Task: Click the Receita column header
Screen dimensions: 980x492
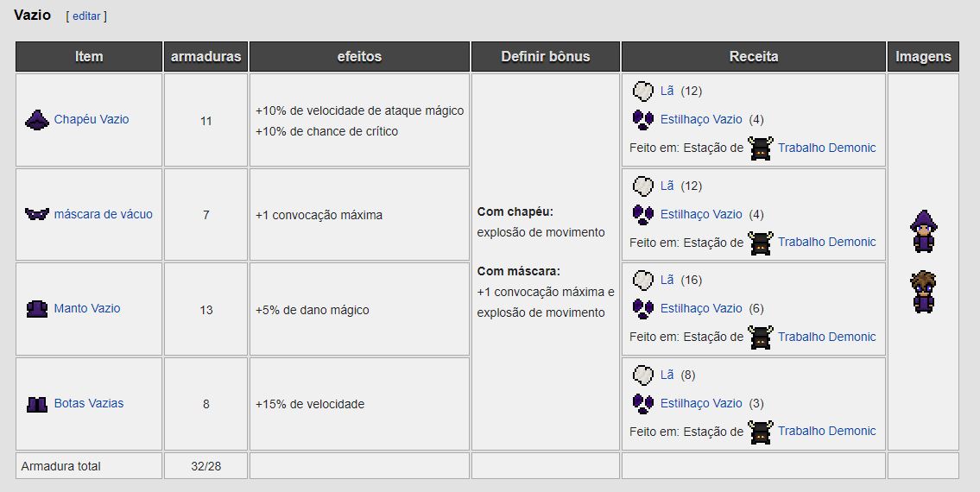Action: [754, 57]
